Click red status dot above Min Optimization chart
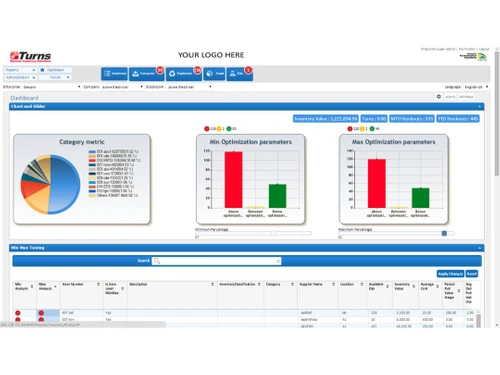The image size is (500, 375). tap(207, 129)
